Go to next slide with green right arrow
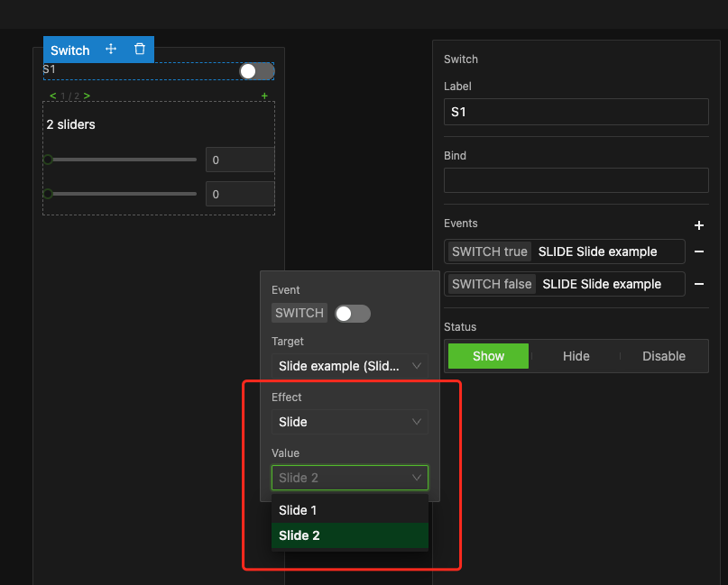Image resolution: width=728 pixels, height=585 pixels. coord(87,96)
